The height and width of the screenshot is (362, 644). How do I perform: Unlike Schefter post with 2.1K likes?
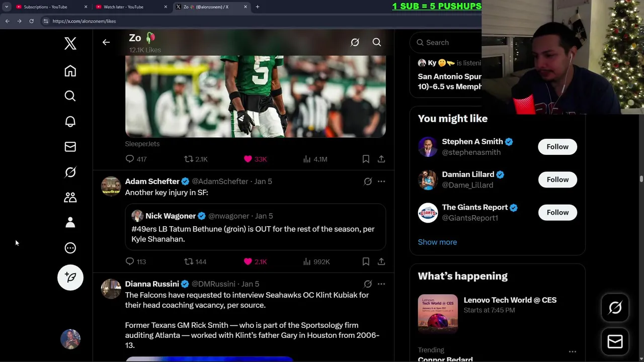(x=255, y=261)
